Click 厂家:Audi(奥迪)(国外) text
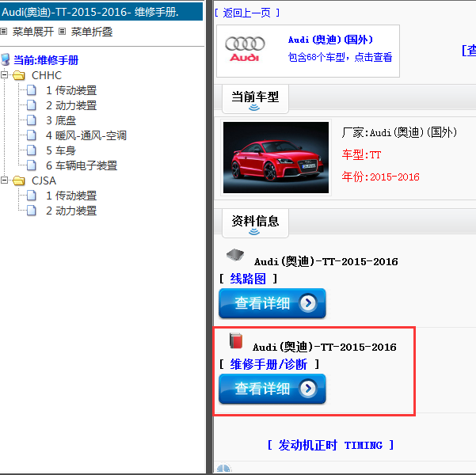The width and height of the screenshot is (476, 475). pyautogui.click(x=399, y=133)
